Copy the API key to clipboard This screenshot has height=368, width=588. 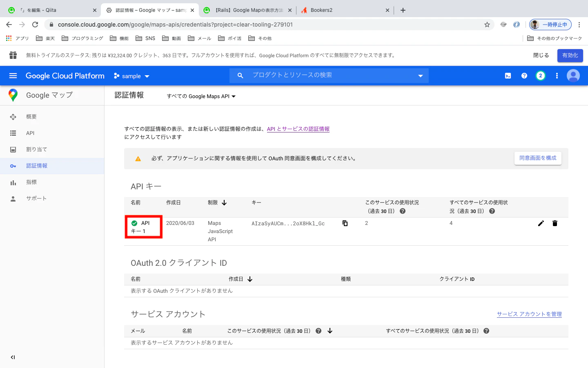(x=345, y=223)
